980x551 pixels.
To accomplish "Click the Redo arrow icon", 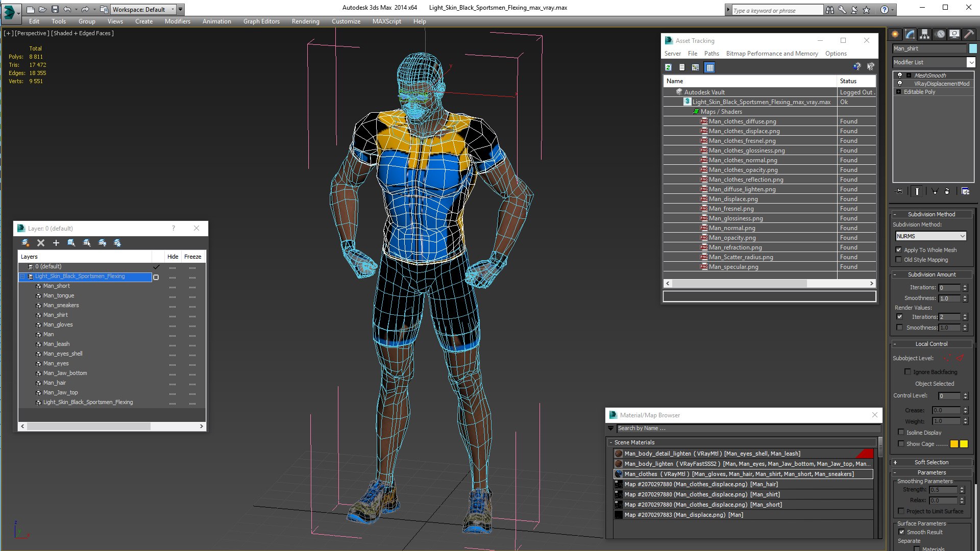I will coord(85,9).
